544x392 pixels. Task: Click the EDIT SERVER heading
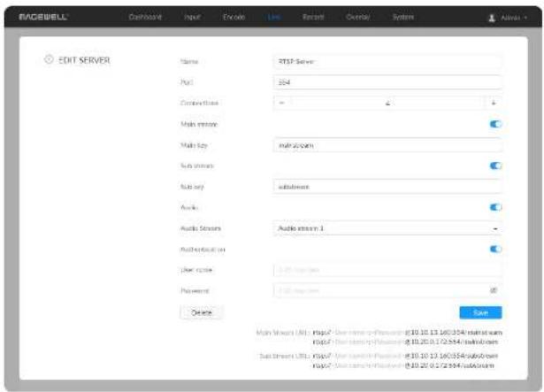click(84, 60)
